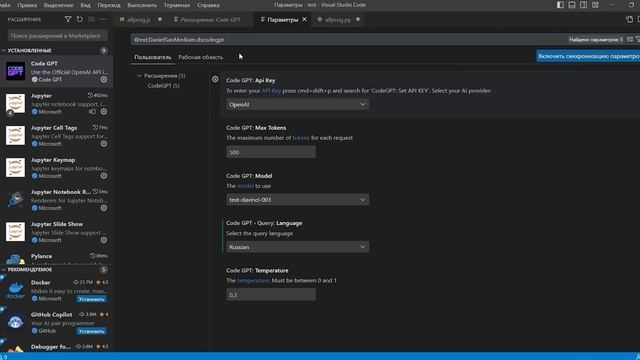Follow the model link

245,186
